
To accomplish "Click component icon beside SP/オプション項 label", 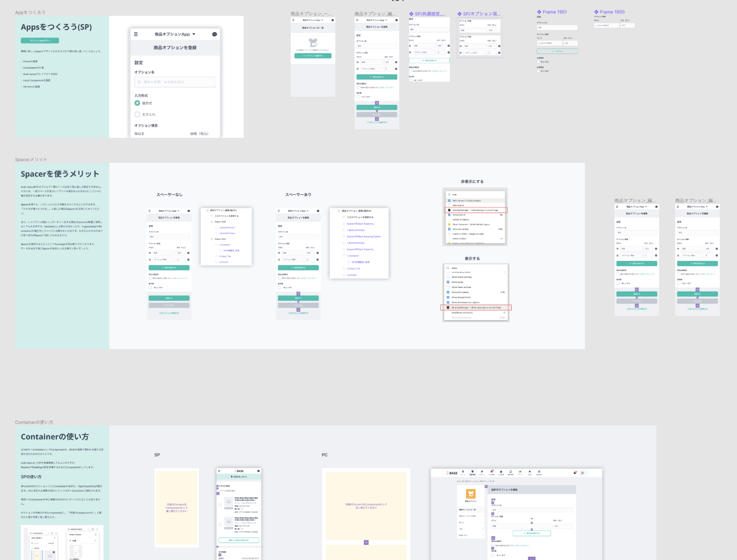I will (x=459, y=14).
